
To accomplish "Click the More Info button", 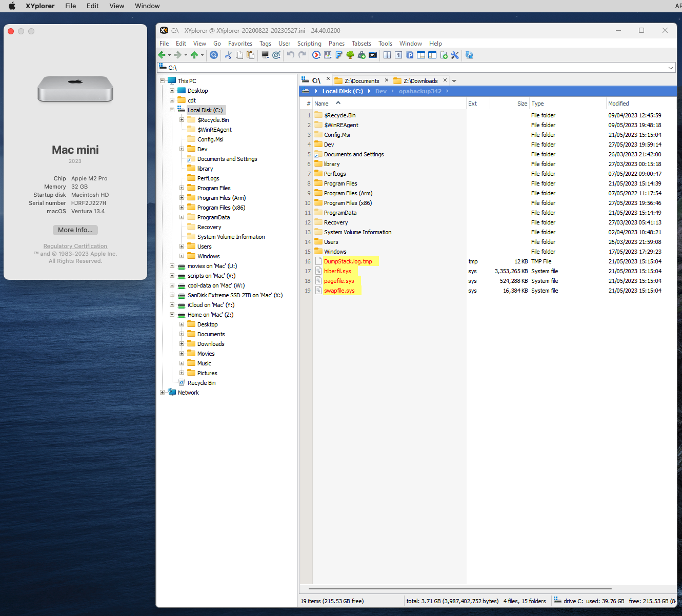I will click(75, 230).
